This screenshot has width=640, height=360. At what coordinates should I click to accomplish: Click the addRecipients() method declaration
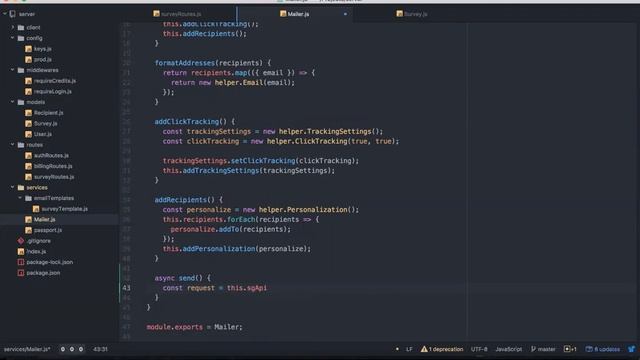pos(189,200)
